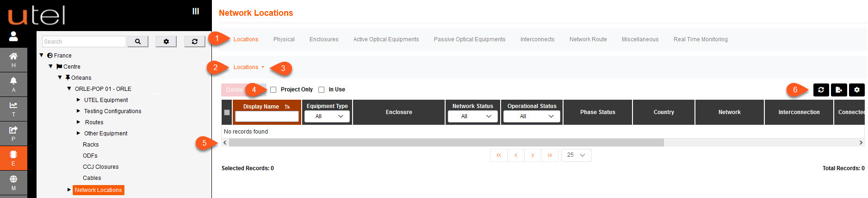Screen dimensions: 868x198
Task: Refresh the locations table
Action: (821, 89)
